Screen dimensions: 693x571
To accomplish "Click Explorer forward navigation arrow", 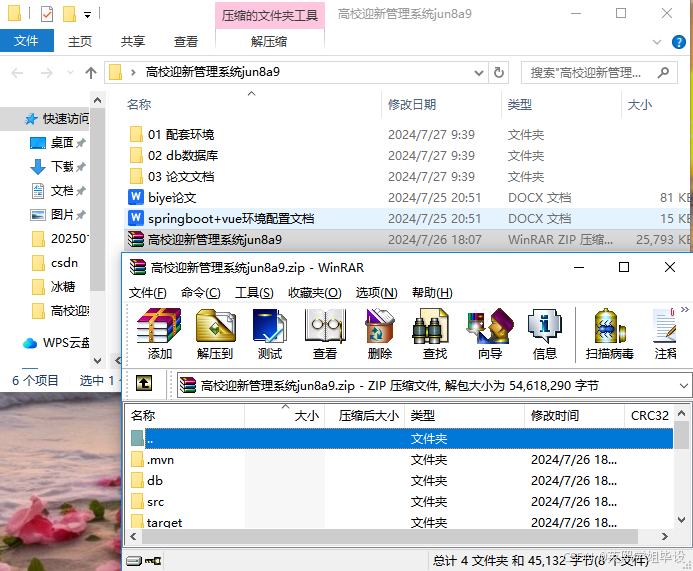I will click(x=46, y=72).
